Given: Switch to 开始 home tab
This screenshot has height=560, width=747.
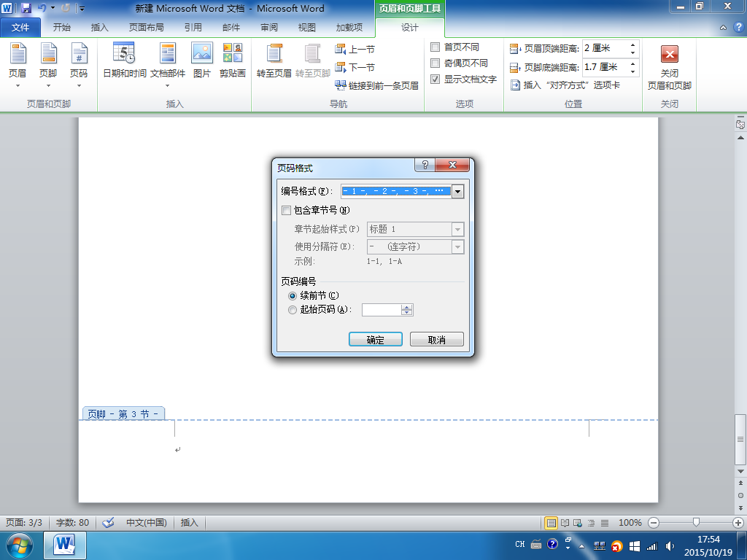Looking at the screenshot, I should 61,28.
